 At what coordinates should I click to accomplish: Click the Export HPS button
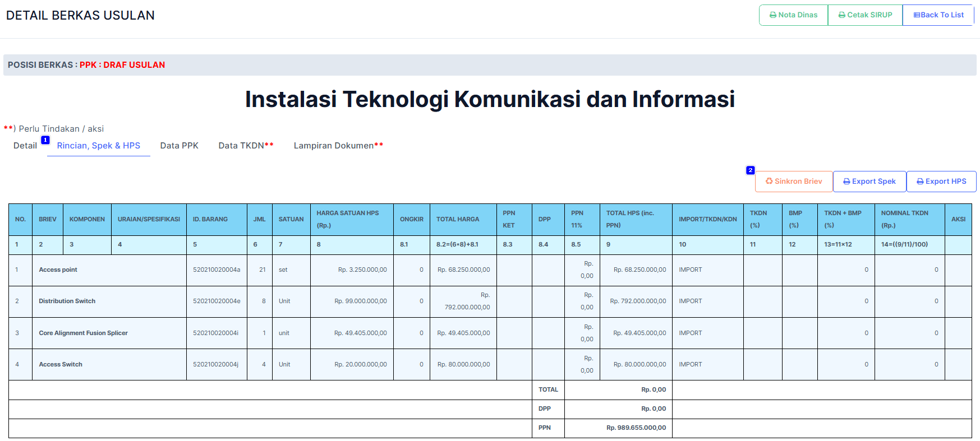[x=941, y=182]
